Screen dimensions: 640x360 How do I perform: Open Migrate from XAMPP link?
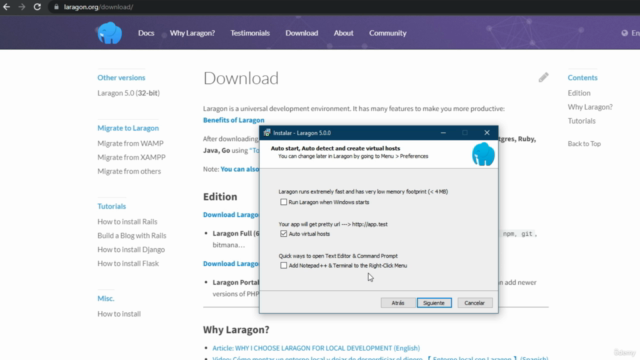click(131, 157)
